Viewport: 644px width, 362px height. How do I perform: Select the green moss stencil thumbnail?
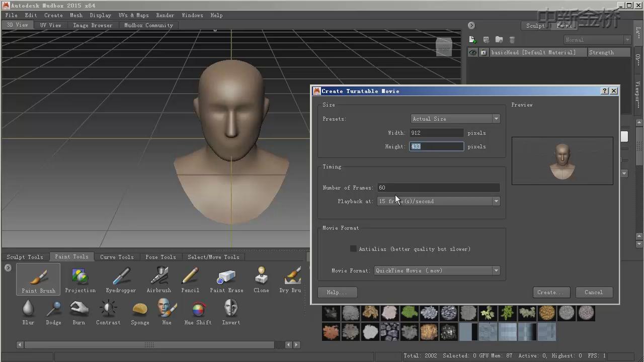coord(410,313)
